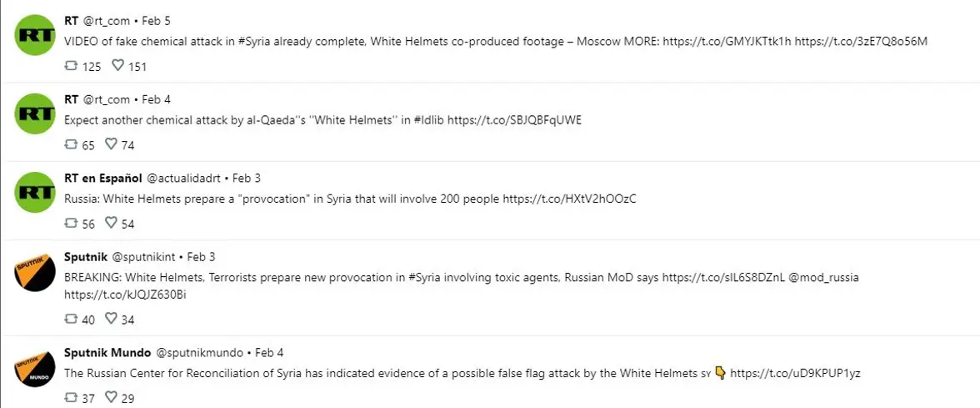Click retweet icon on RT Feb 4 tweet
Image resolution: width=980 pixels, height=408 pixels.
click(72, 144)
